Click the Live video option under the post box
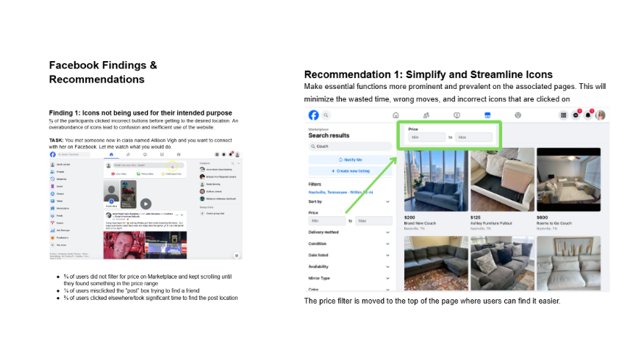644x361 pixels. point(118,174)
